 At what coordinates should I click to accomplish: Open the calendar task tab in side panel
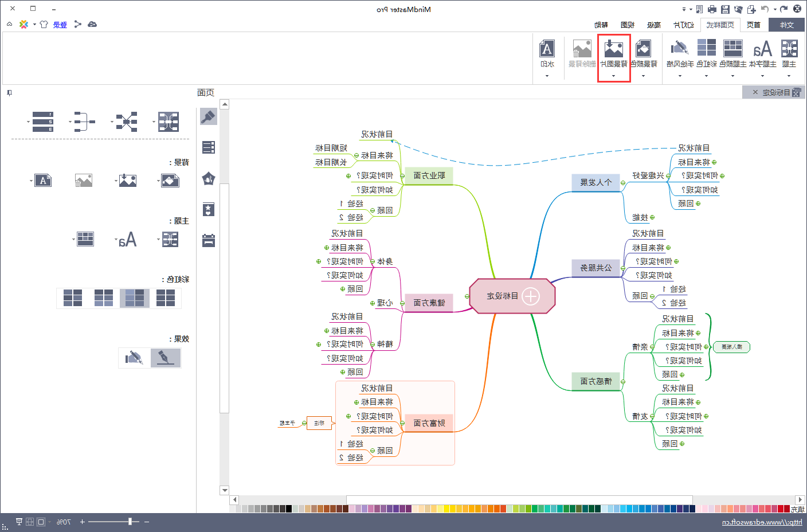[x=209, y=240]
